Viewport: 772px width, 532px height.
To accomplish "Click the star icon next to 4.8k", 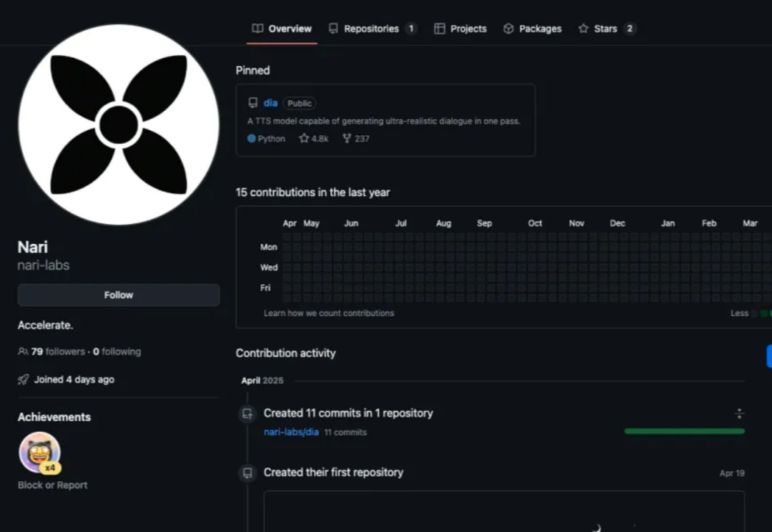I will [304, 139].
